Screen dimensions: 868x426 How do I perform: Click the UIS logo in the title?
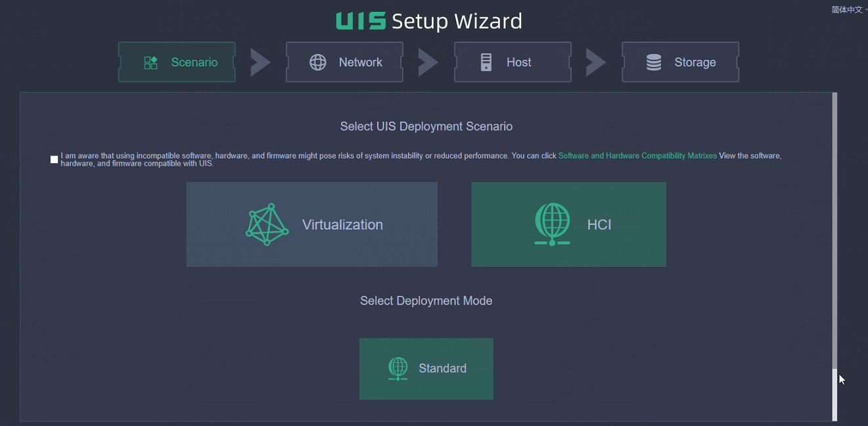(361, 21)
